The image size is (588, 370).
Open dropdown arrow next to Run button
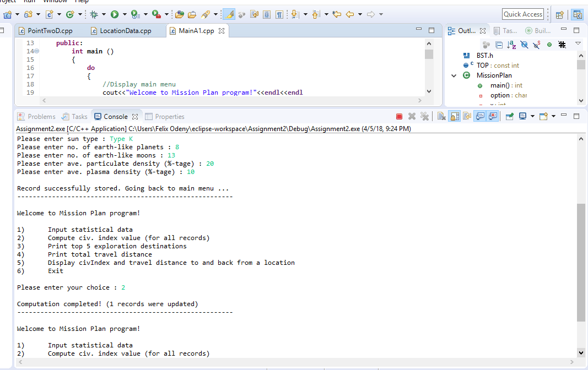125,15
